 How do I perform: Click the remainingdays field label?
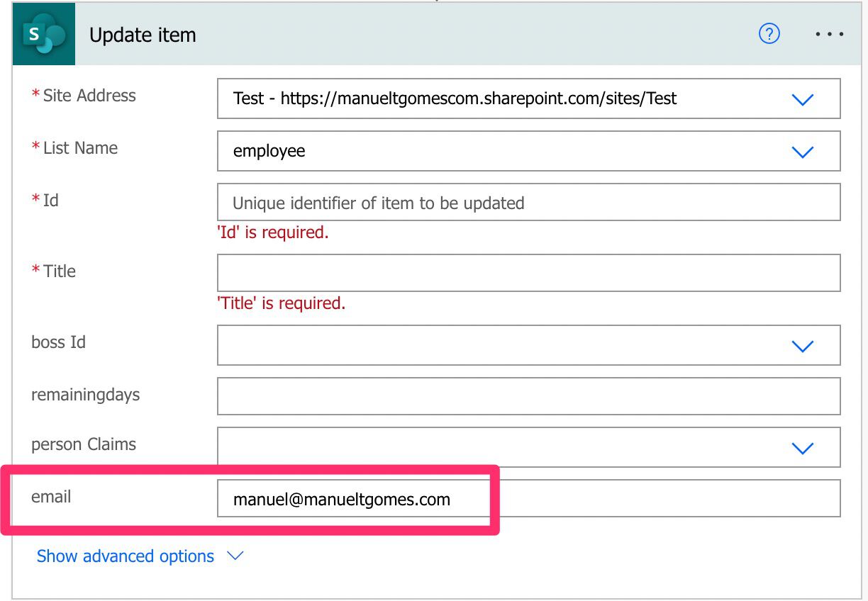85,395
